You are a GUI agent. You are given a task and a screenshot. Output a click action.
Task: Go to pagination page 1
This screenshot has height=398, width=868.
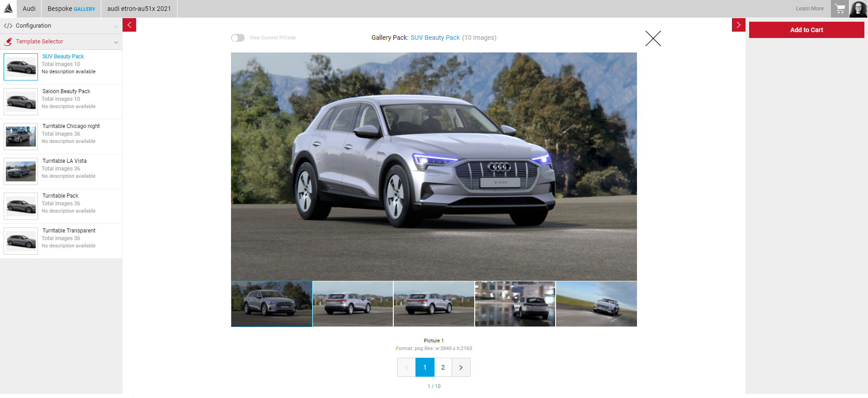click(x=425, y=367)
